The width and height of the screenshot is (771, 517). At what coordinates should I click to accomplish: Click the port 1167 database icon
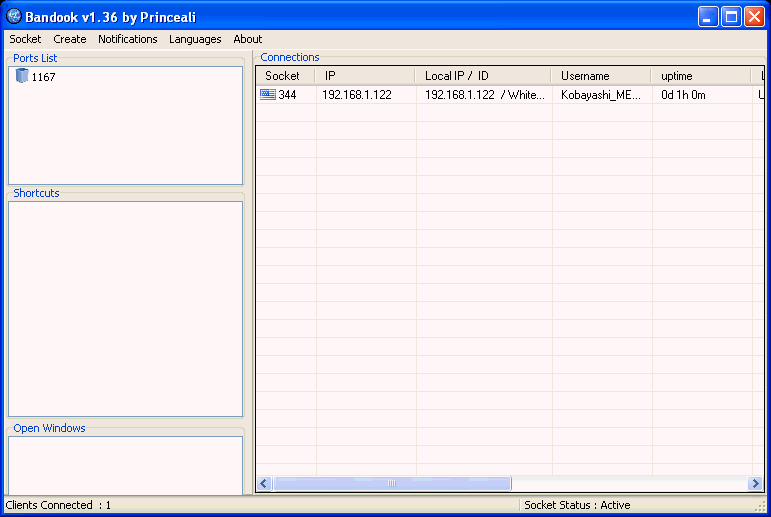coord(22,76)
